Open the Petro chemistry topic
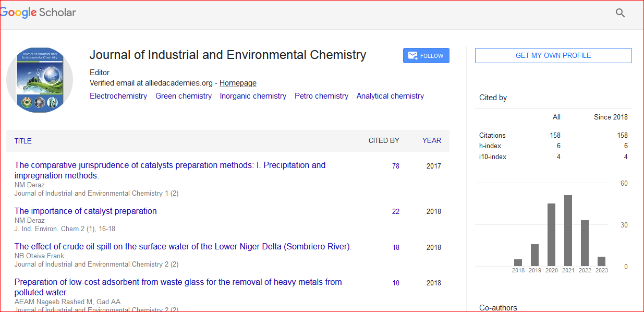Screen dimensions: 644x312 point(321,96)
